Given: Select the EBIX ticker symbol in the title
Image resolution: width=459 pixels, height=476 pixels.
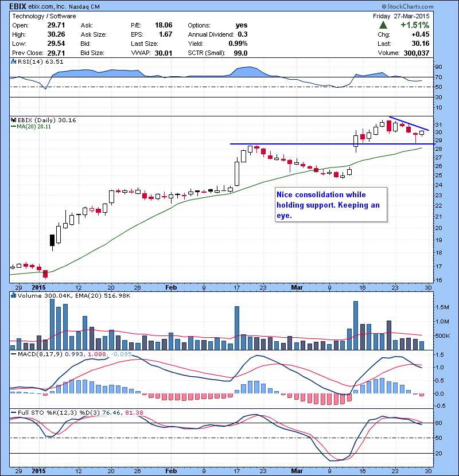Looking at the screenshot, I should click(x=18, y=6).
